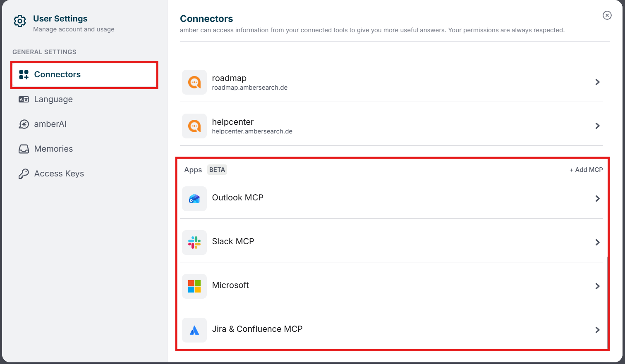Viewport: 625px width, 364px height.
Task: Expand the Microsoft row chevron
Action: 597,286
